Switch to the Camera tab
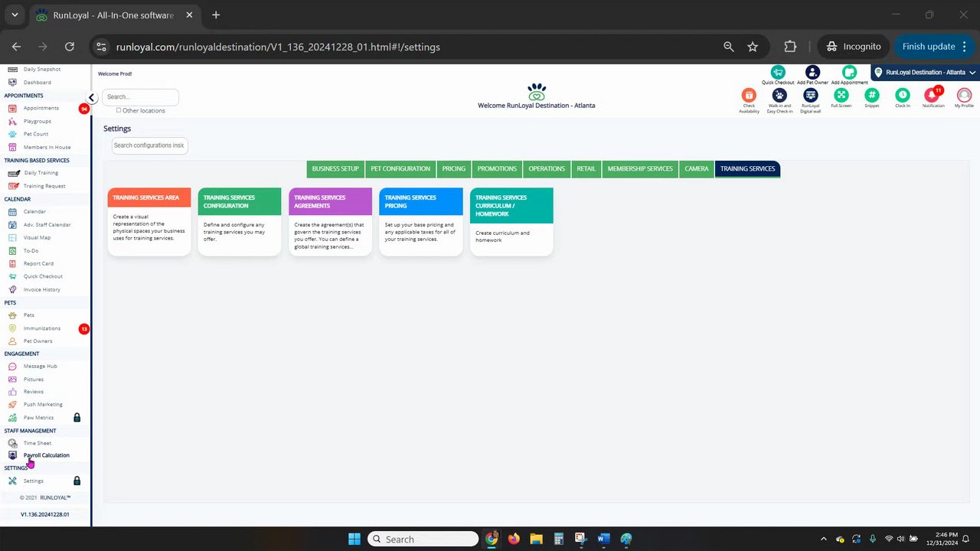The image size is (980, 551). (697, 168)
